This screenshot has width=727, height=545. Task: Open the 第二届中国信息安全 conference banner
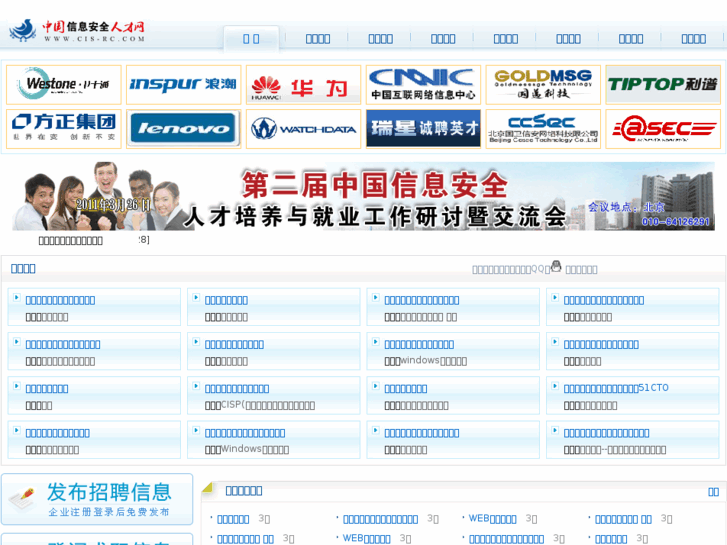(363, 196)
